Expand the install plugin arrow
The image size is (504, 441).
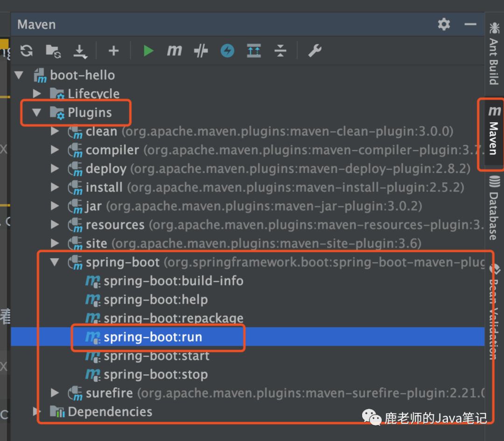pos(55,187)
